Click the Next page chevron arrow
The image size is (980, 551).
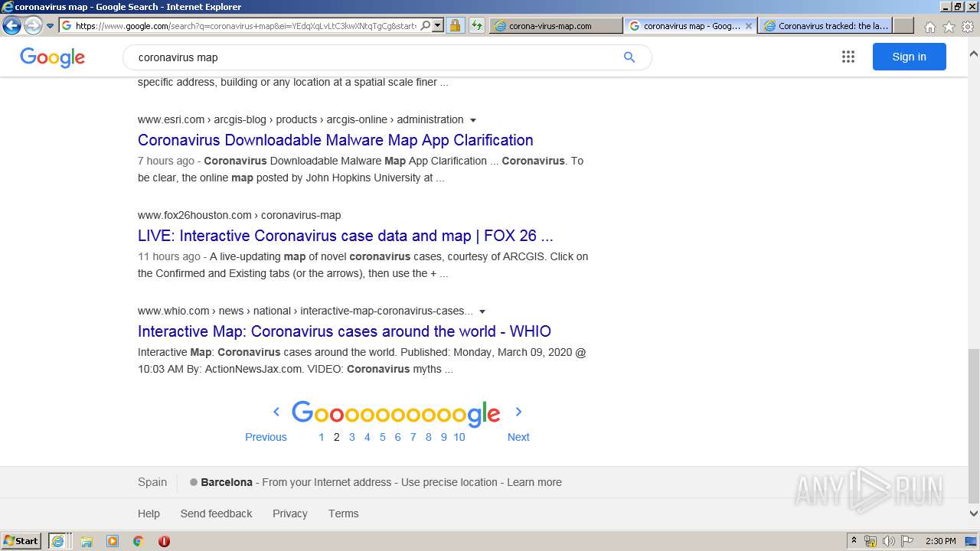click(x=518, y=412)
